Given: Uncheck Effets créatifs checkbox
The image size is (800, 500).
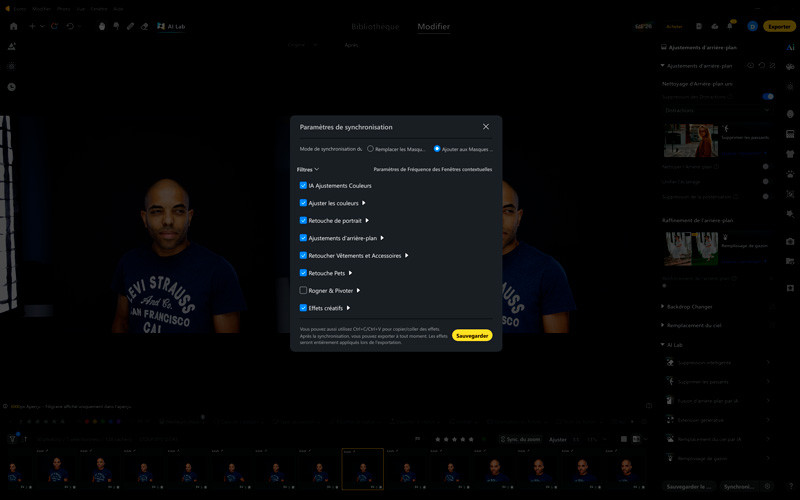Looking at the screenshot, I should point(303,308).
